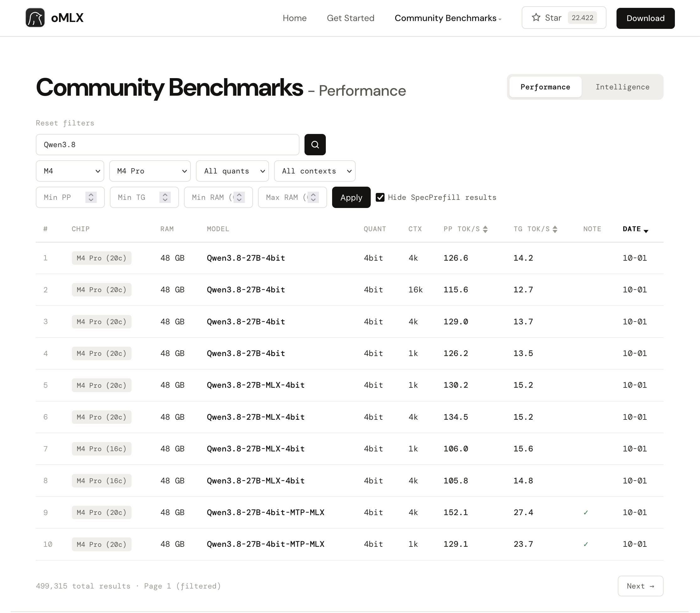Click the magnifier search button
The height and width of the screenshot is (613, 700).
click(315, 145)
